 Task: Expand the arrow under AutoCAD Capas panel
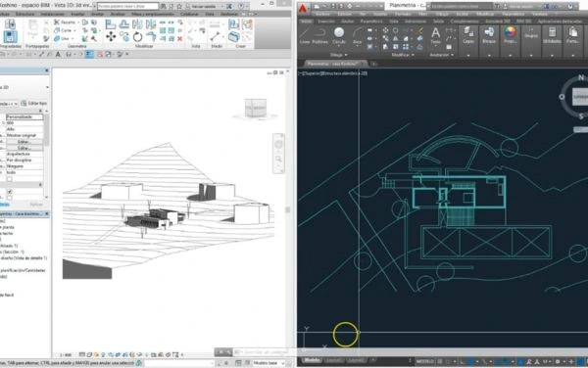pyautogui.click(x=468, y=56)
